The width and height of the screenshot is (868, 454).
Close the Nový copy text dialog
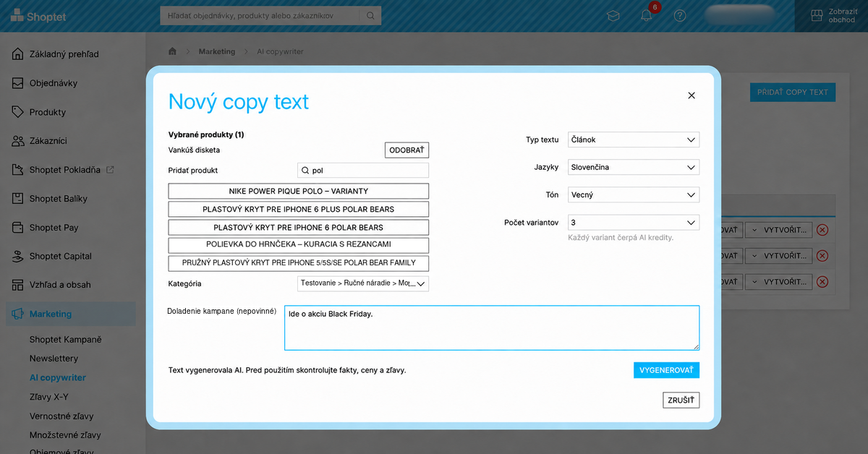[692, 95]
